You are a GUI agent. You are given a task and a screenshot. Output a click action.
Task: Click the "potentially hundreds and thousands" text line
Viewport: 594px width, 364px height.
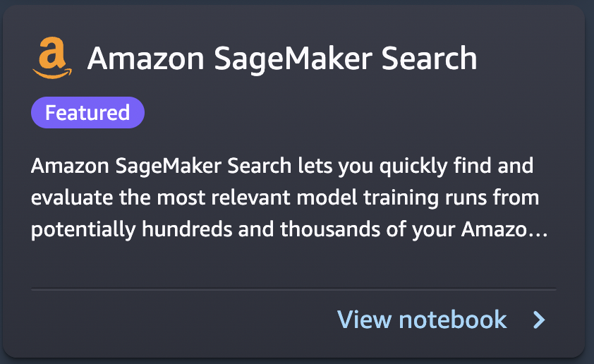coord(289,229)
